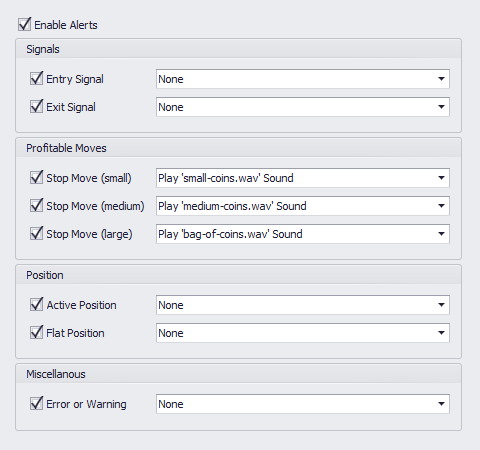
Task: Open the Flat Position alert dropdown
Action: pos(303,333)
